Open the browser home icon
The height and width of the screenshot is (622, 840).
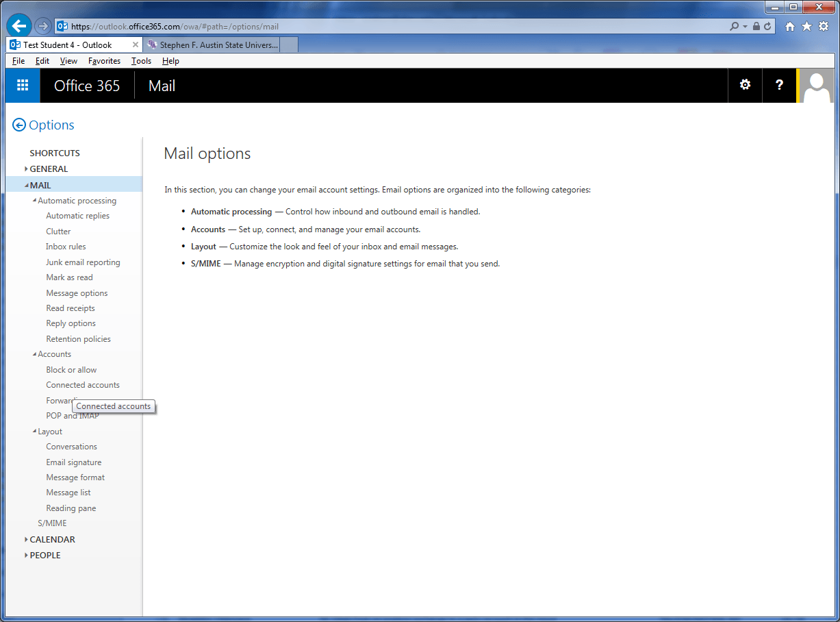point(790,26)
